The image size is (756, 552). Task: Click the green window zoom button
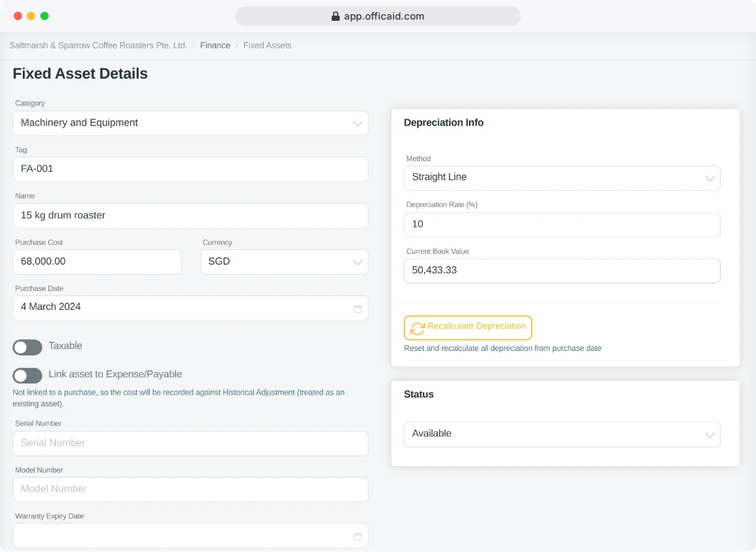(44, 16)
